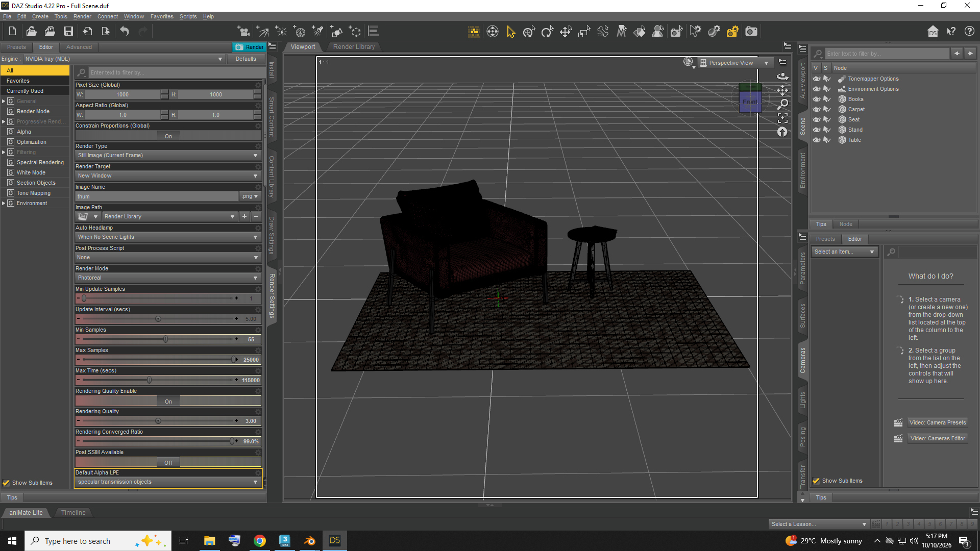Open Video: Camera Presets link
Screen dimensions: 980x551
tap(938, 422)
